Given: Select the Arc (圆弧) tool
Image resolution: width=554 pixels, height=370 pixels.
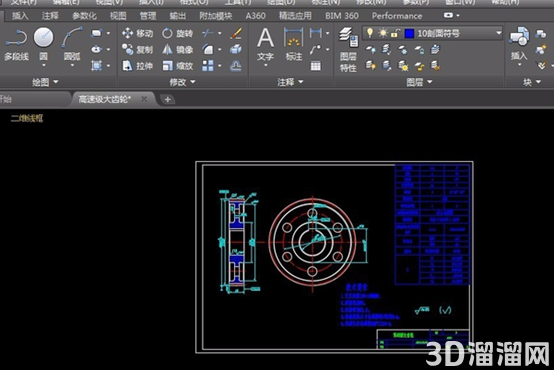Looking at the screenshot, I should (72, 44).
